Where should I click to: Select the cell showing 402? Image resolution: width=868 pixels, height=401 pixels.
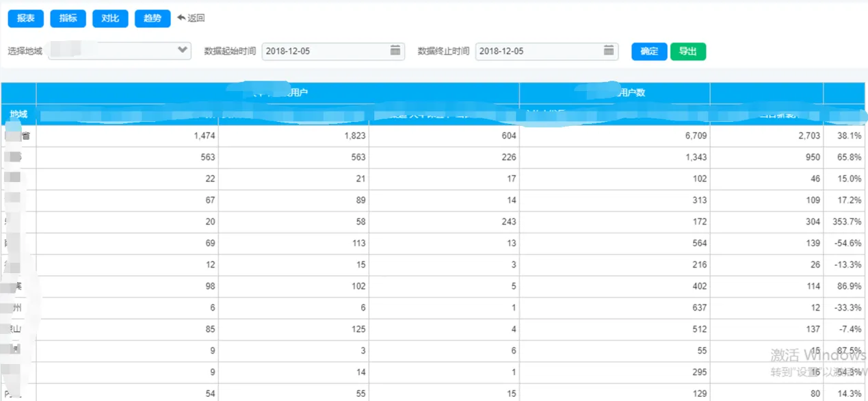tap(615, 287)
